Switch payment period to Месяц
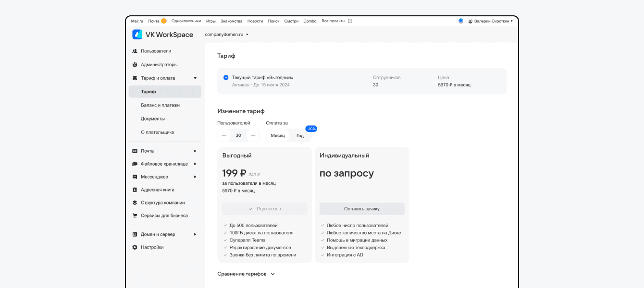Image resolution: width=644 pixels, height=288 pixels. coord(278,135)
